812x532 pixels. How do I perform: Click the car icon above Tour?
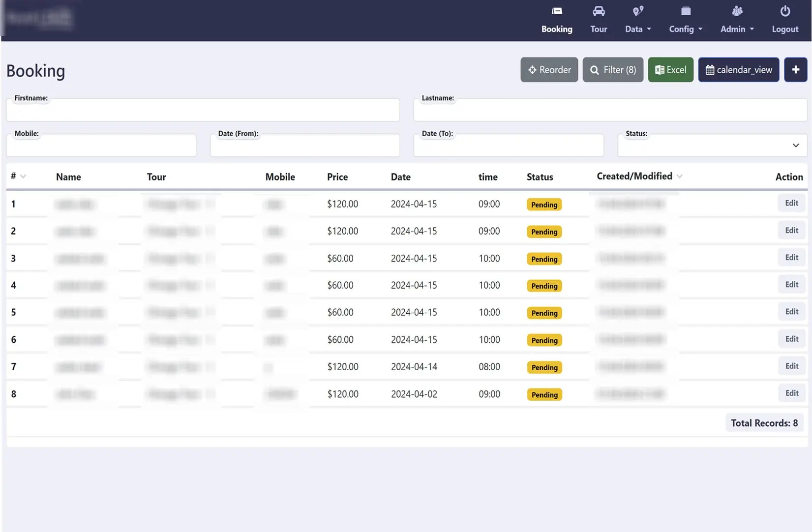click(x=599, y=11)
